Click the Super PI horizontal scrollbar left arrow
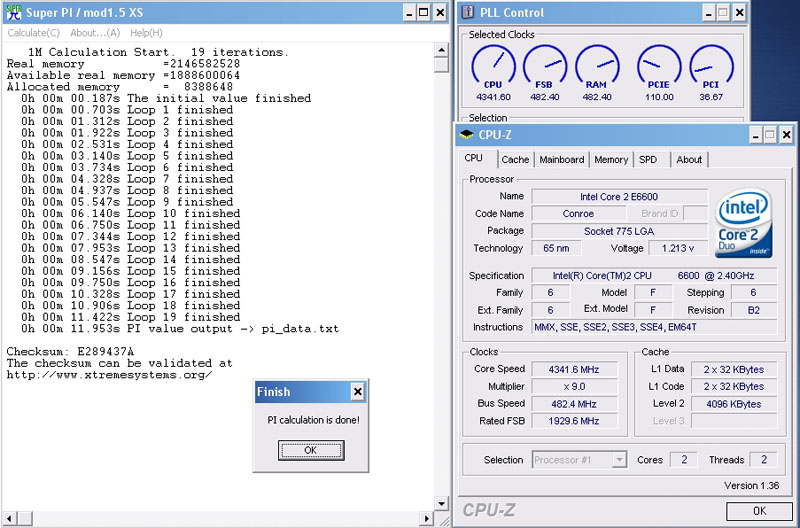Viewport: 800px width, 528px height. [x=9, y=519]
